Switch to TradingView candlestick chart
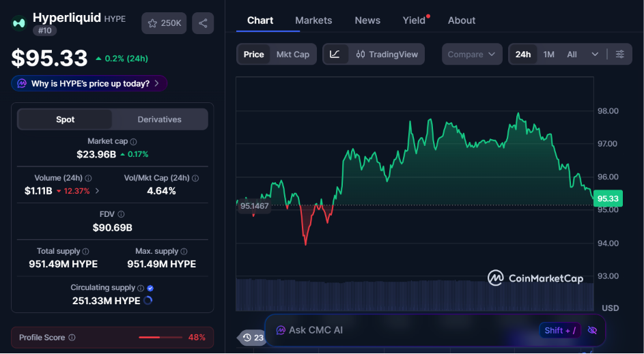The image size is (644, 354). click(x=387, y=54)
